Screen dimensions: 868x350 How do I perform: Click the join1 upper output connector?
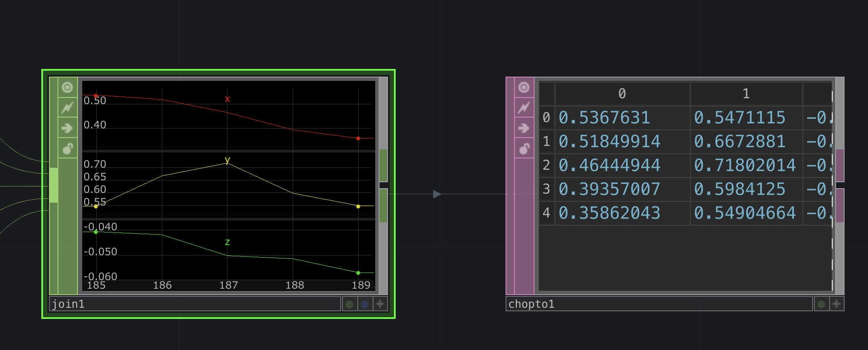pos(383,165)
